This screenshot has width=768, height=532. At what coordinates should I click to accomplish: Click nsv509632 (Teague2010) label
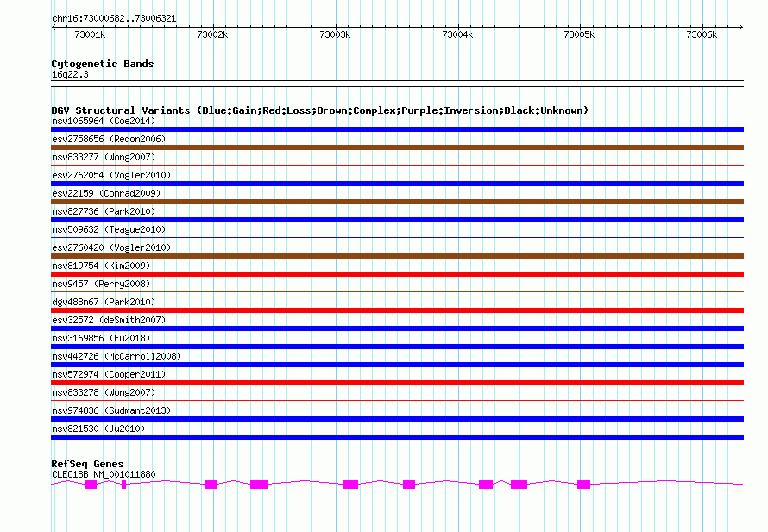(109, 229)
